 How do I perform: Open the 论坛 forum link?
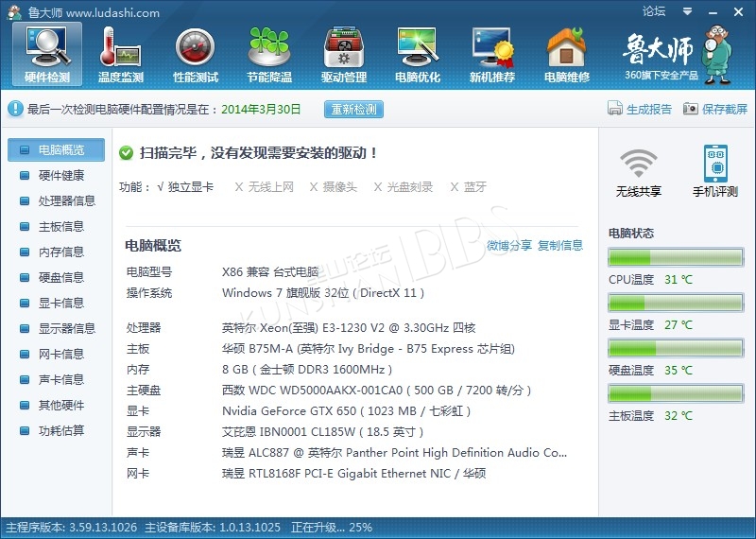pos(654,11)
